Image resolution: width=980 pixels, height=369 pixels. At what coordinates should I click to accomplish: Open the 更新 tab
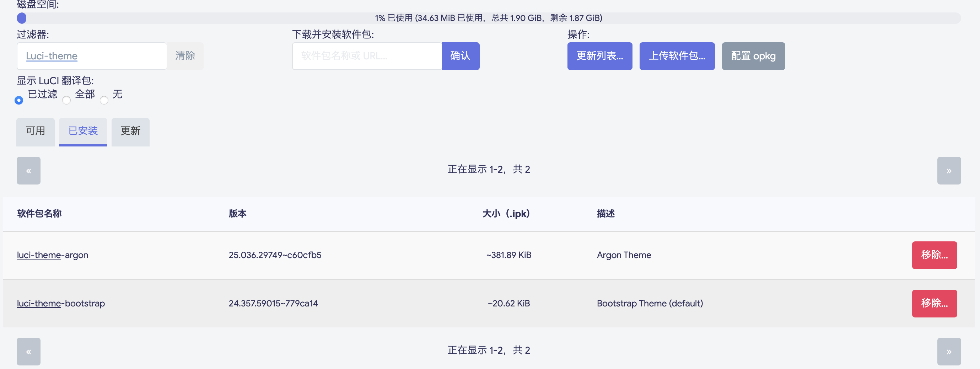coord(130,132)
